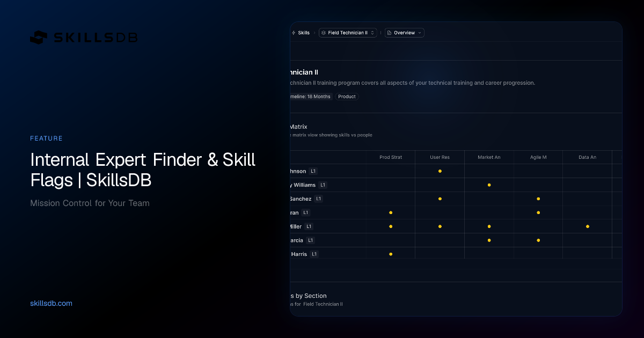This screenshot has height=338, width=644.
Task: Click the lightning bolt Skills icon
Action: (293, 33)
